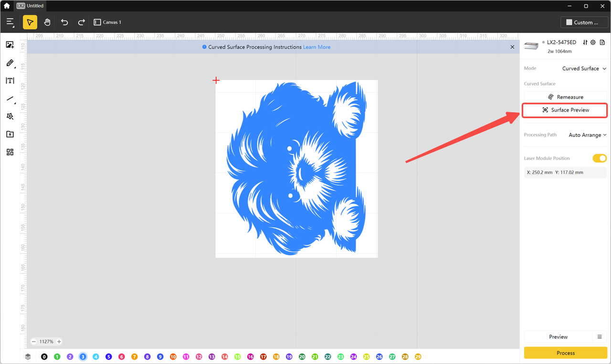Image resolution: width=611 pixels, height=364 pixels.
Task: Switch to the Canvas 1 tab
Action: (x=108, y=22)
